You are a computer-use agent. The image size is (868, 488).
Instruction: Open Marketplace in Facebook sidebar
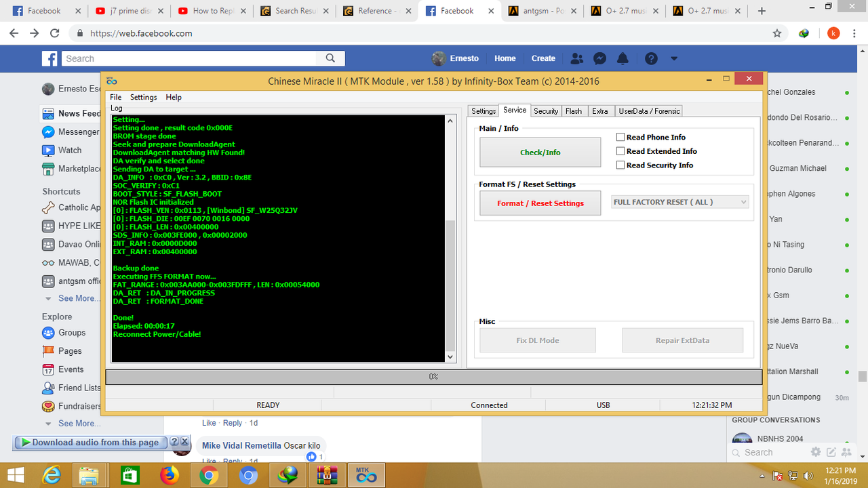pyautogui.click(x=72, y=169)
